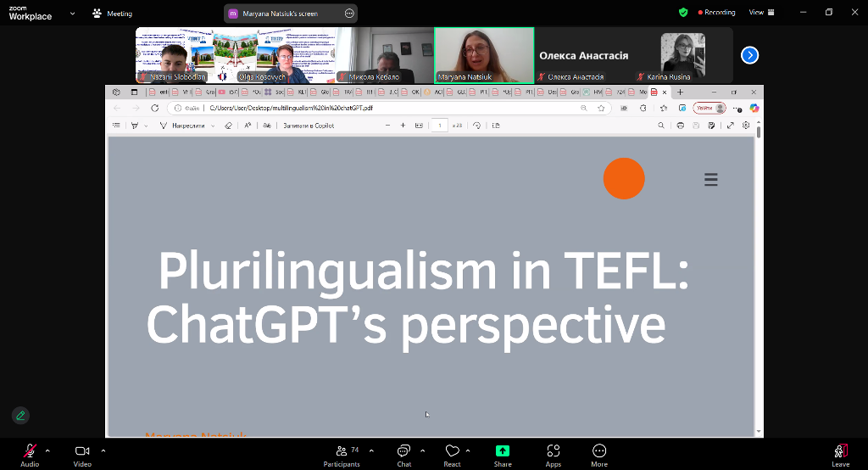The image size is (868, 470).
Task: Open the View layout dropdown
Action: pyautogui.click(x=759, y=13)
